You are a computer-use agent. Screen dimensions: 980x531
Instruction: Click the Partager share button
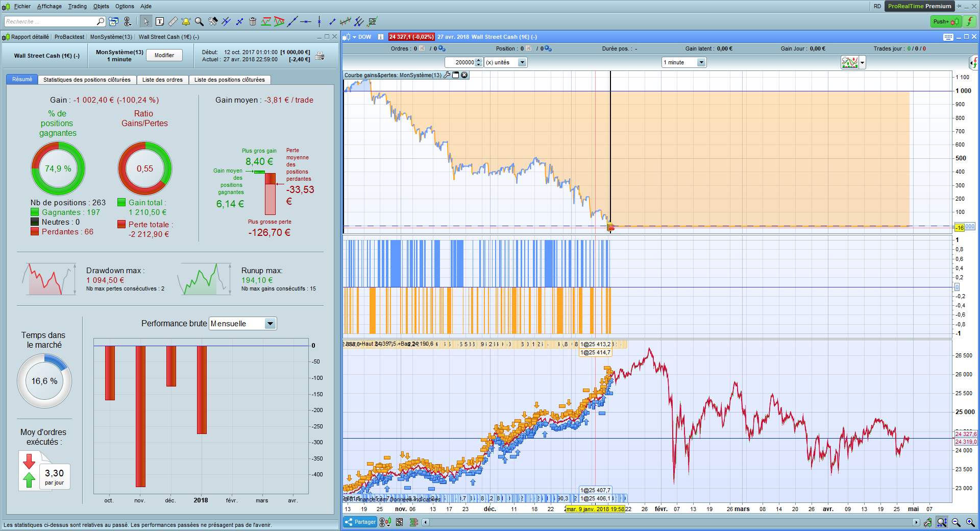[x=360, y=522]
